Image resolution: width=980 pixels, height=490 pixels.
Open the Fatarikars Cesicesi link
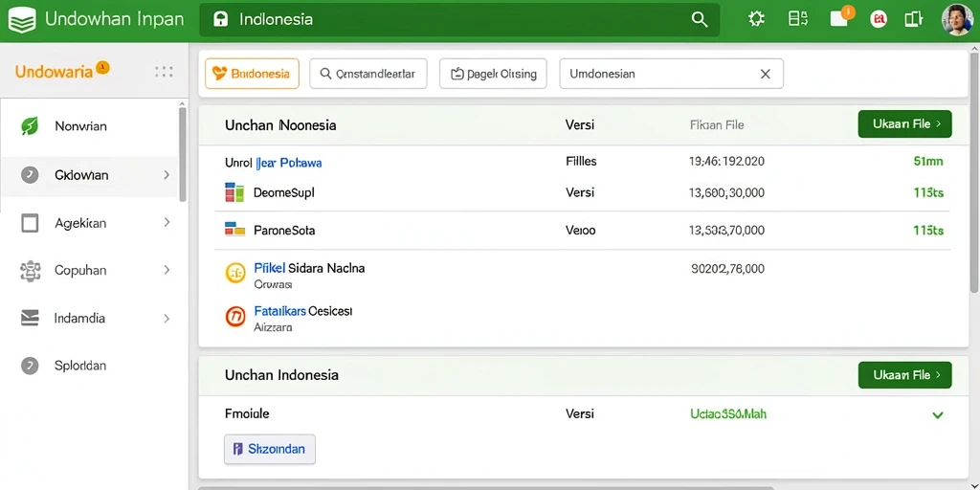303,311
